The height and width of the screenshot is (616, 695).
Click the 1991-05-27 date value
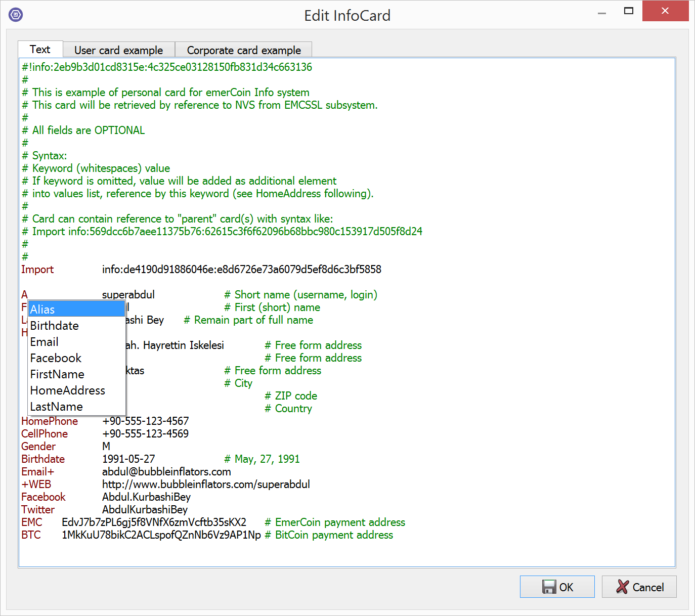click(x=128, y=459)
